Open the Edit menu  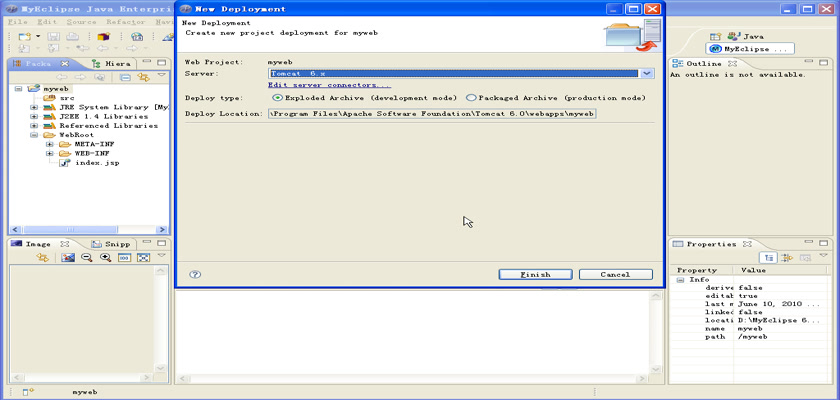(47, 22)
